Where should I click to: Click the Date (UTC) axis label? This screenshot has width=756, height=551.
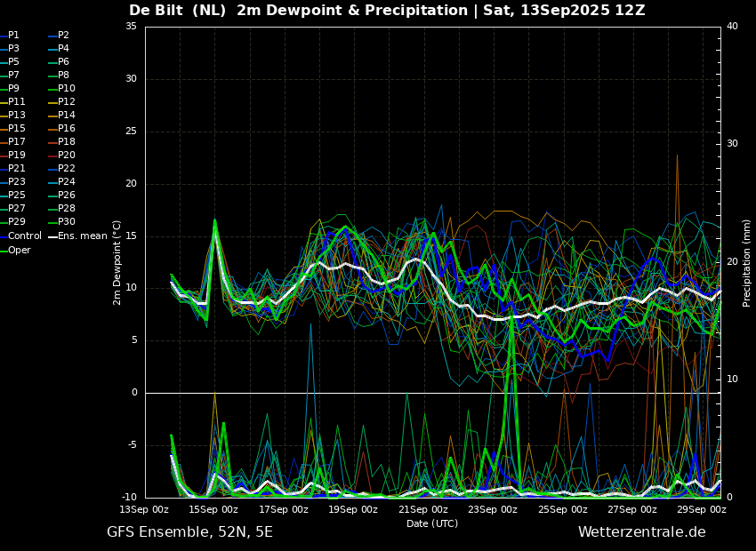(x=432, y=523)
